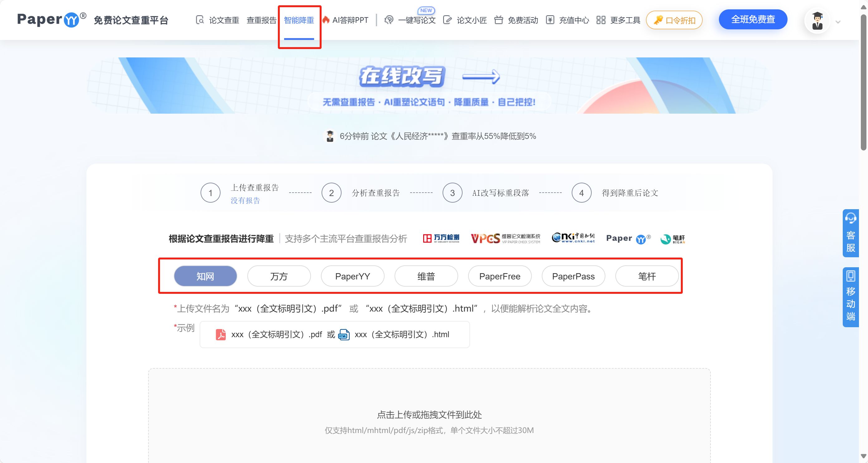Click the 口令折扣 button

click(674, 20)
